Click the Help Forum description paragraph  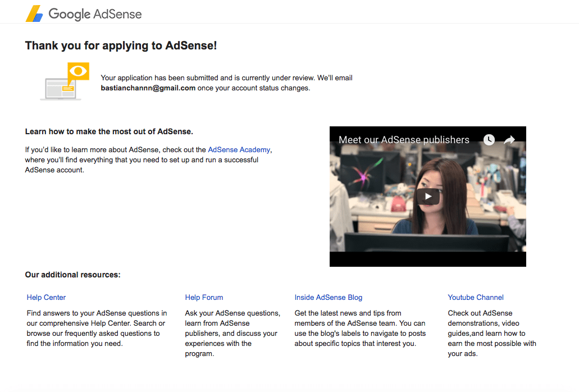232,333
